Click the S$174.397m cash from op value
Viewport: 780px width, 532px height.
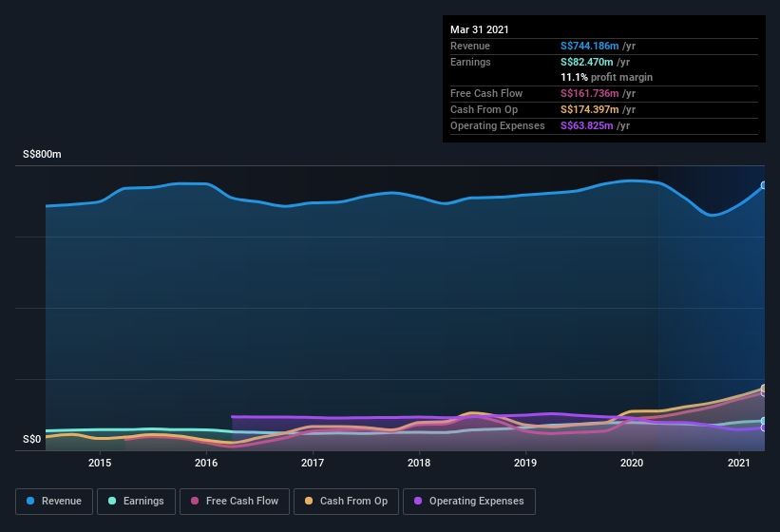589,109
